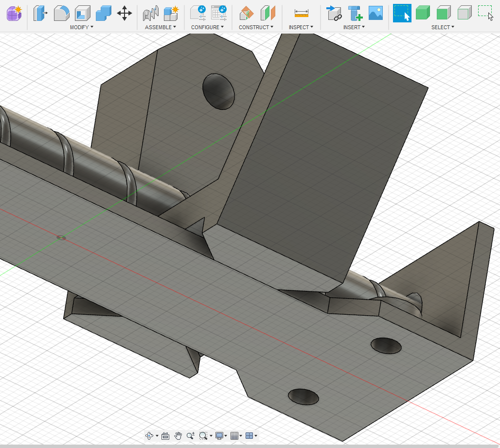Toggle the highlighted Select tool
Image resolution: width=500 pixels, height=448 pixels.
tap(402, 14)
